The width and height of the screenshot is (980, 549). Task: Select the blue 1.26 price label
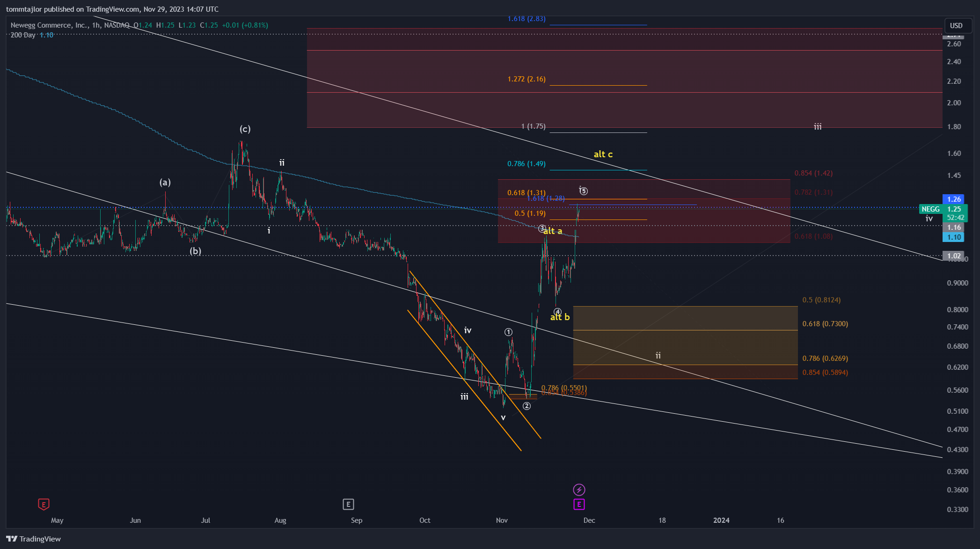954,199
